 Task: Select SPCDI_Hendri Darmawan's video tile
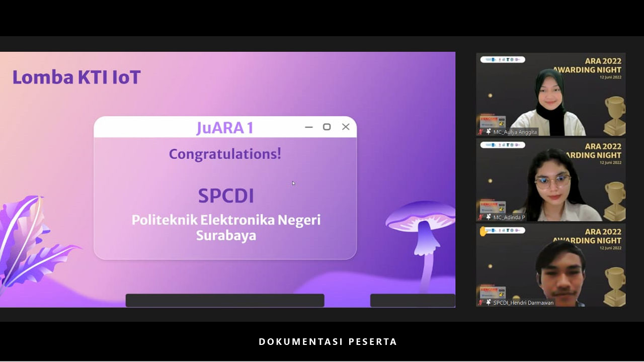[551, 265]
